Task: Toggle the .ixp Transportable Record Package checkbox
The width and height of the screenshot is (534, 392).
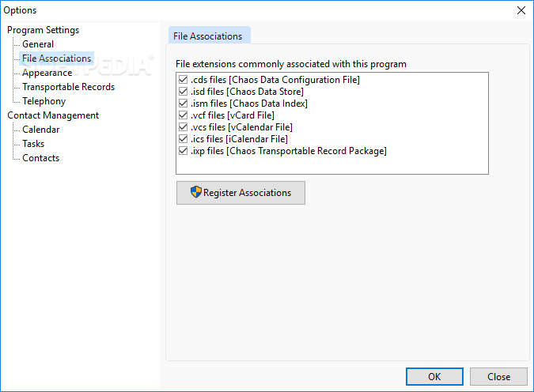Action: [184, 151]
